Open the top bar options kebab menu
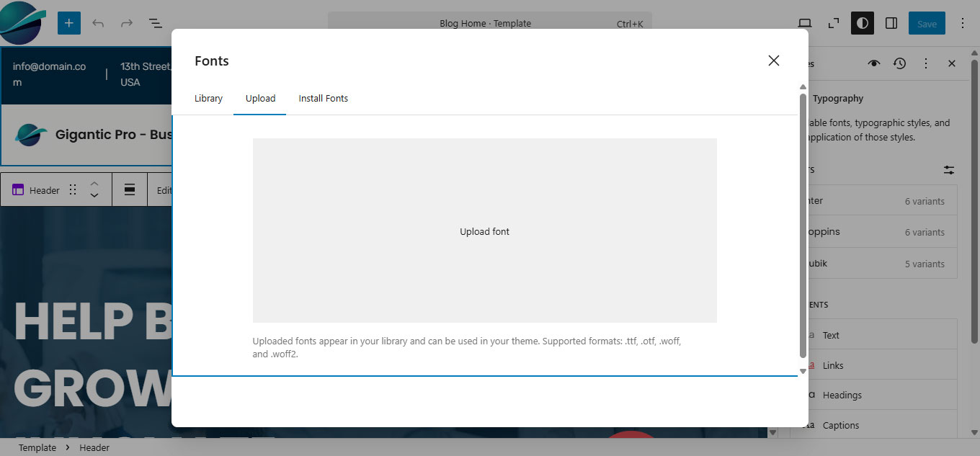This screenshot has width=980, height=456. click(x=963, y=23)
